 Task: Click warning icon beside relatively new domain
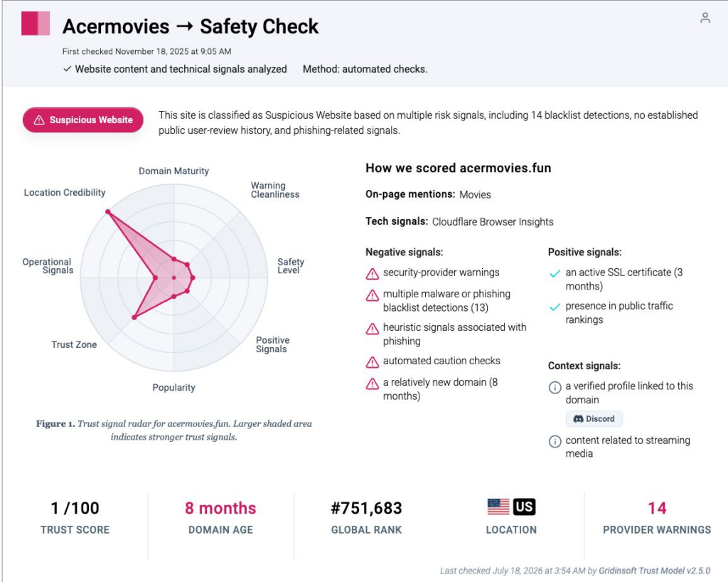373,383
